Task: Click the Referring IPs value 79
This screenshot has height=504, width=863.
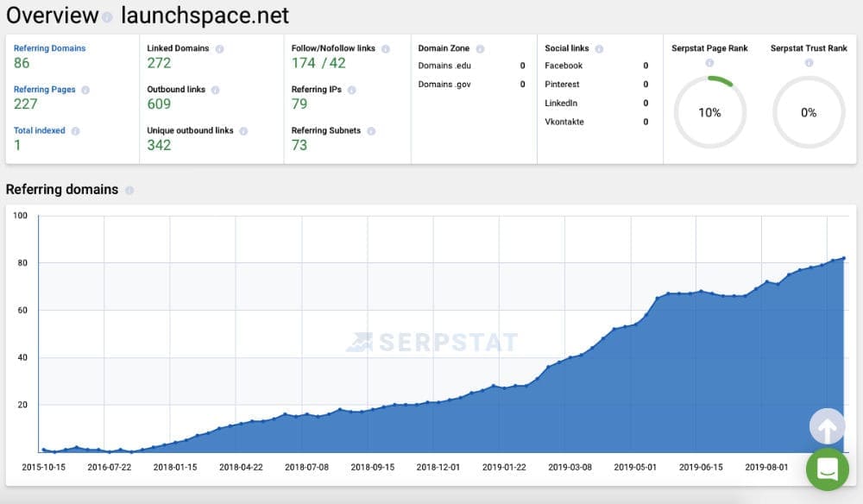Action: [299, 104]
